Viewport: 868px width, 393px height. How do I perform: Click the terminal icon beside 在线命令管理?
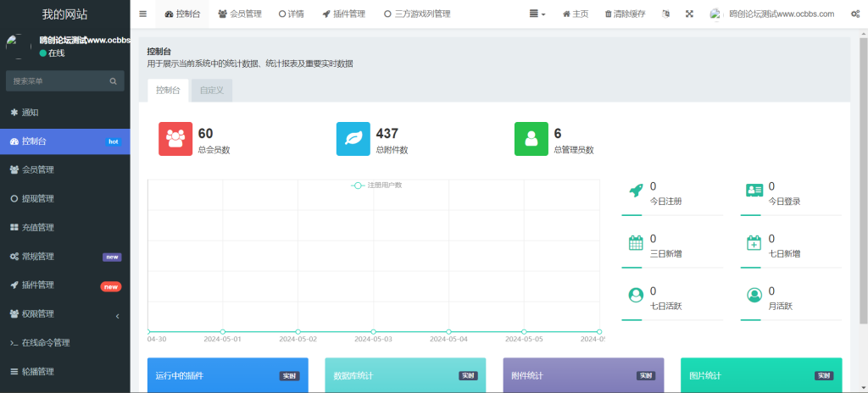(14, 343)
